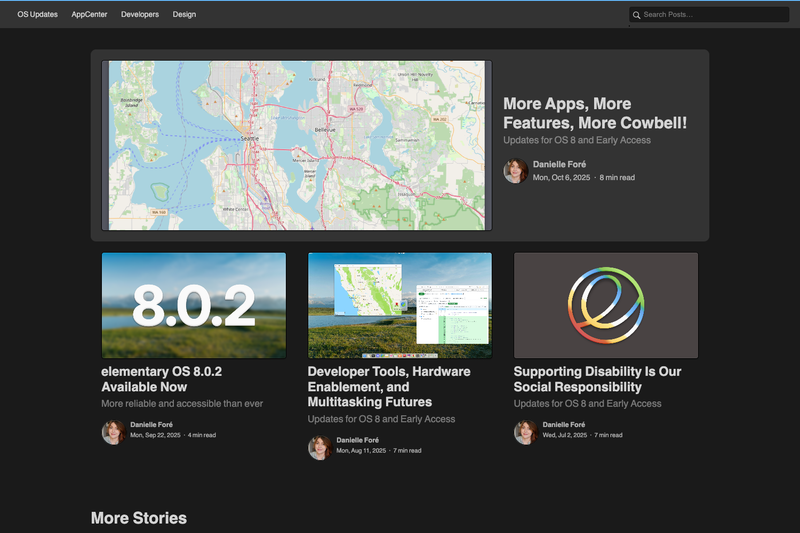
Task: Click Wed, Jul 2, 2025 date
Action: coord(564,435)
